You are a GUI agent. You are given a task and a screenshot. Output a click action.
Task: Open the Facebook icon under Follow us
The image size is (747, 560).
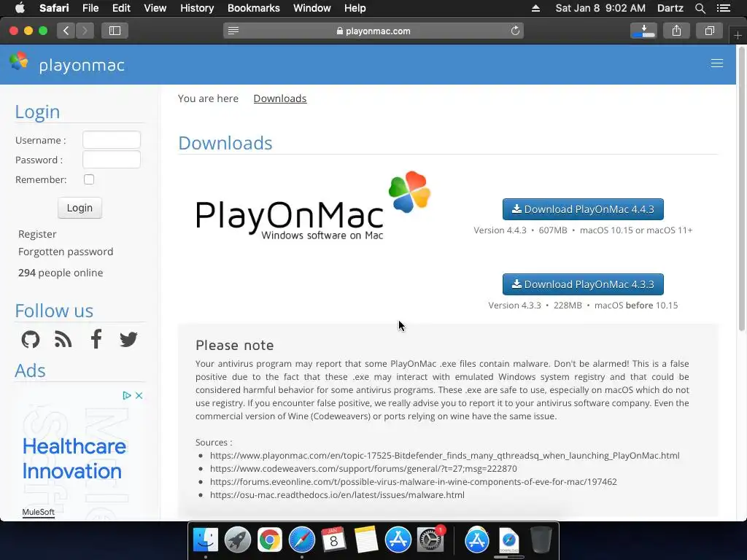coord(96,339)
